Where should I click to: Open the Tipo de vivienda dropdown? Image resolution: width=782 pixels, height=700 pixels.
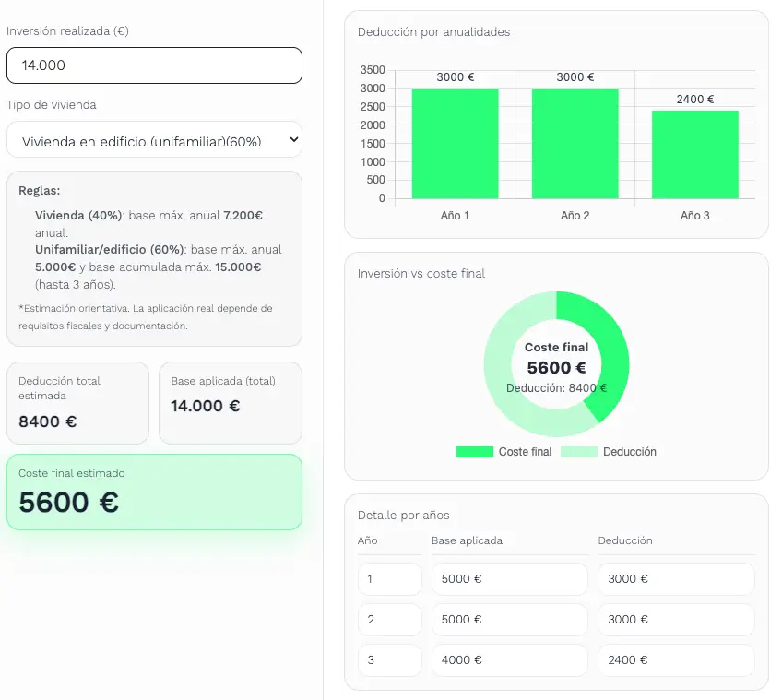click(154, 140)
